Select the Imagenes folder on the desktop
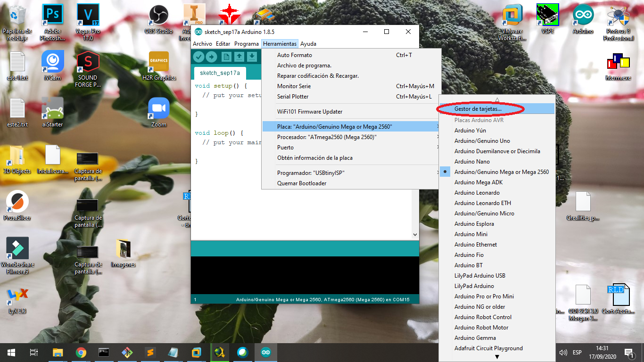This screenshot has width=644, height=362. pos(123,253)
